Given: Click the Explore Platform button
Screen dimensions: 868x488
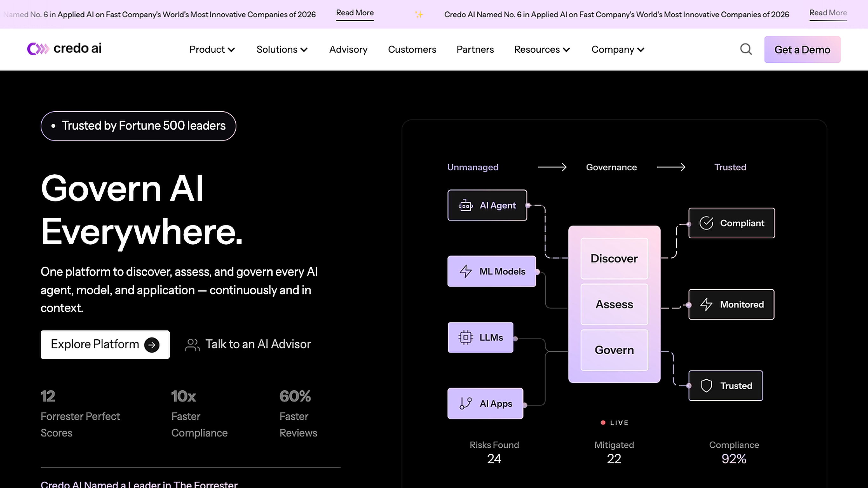Looking at the screenshot, I should coord(105,344).
